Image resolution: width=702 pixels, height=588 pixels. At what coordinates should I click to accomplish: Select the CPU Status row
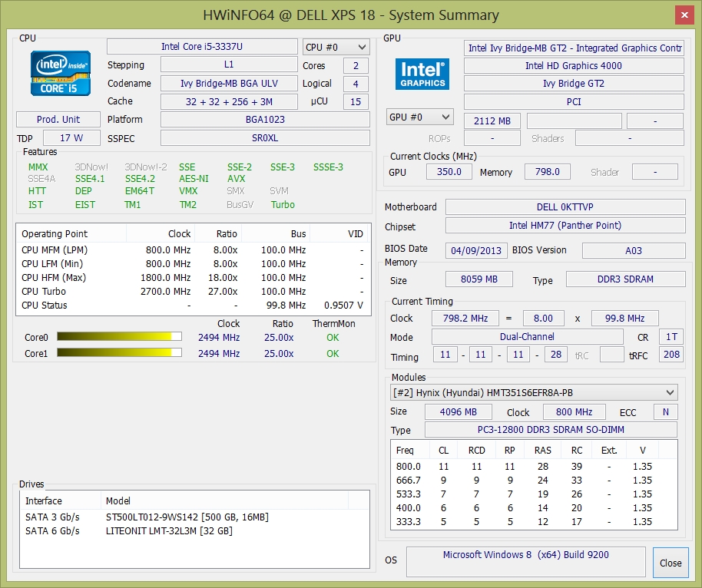[194, 306]
